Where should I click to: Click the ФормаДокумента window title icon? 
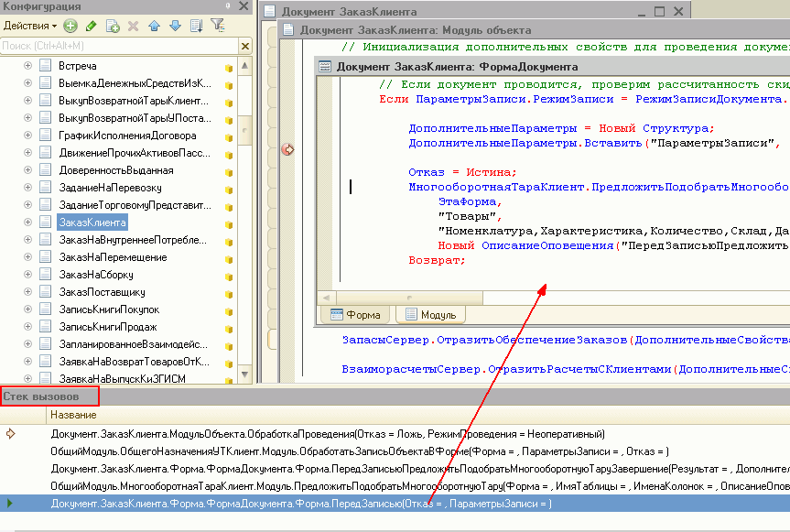pyautogui.click(x=325, y=67)
